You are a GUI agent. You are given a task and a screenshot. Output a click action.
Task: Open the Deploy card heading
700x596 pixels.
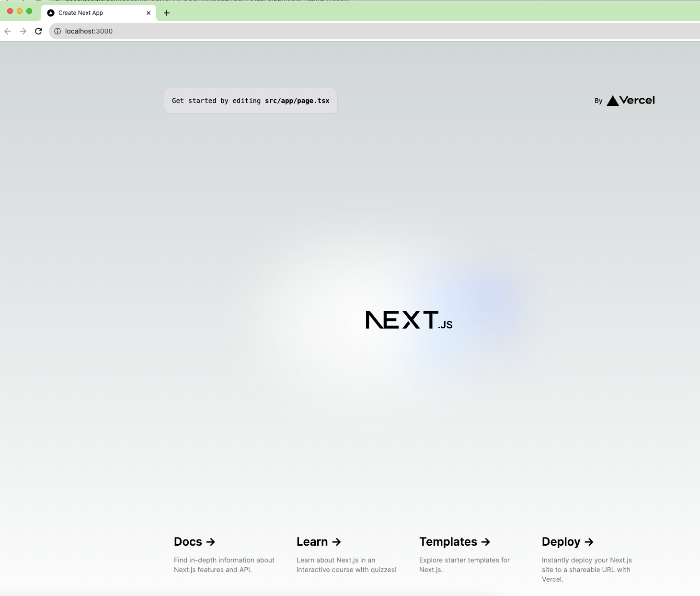(568, 542)
